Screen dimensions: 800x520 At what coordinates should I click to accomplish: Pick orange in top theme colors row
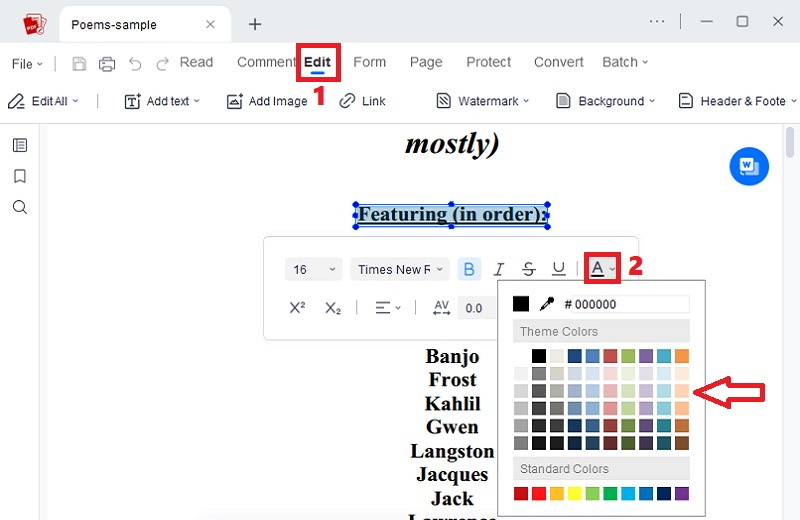[x=682, y=356]
